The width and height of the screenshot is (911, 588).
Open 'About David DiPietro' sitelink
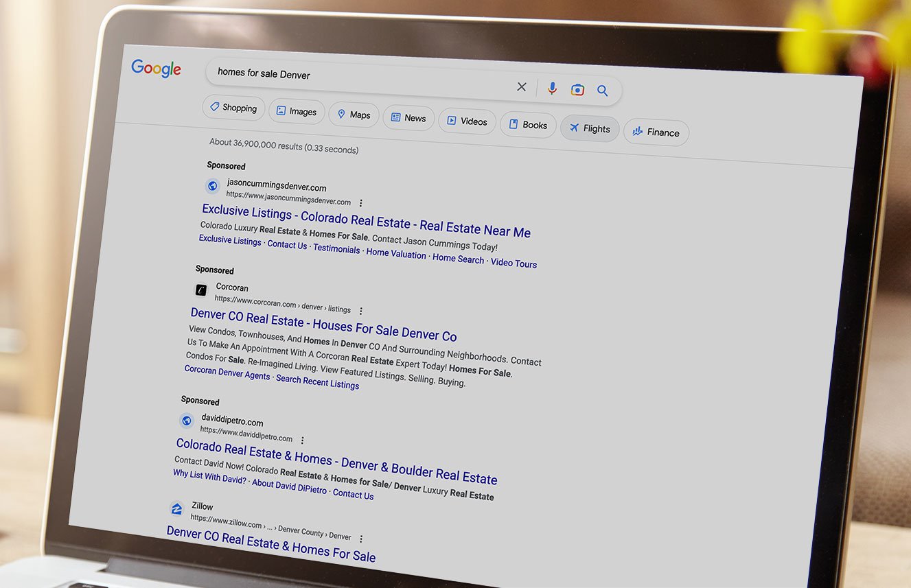(290, 485)
